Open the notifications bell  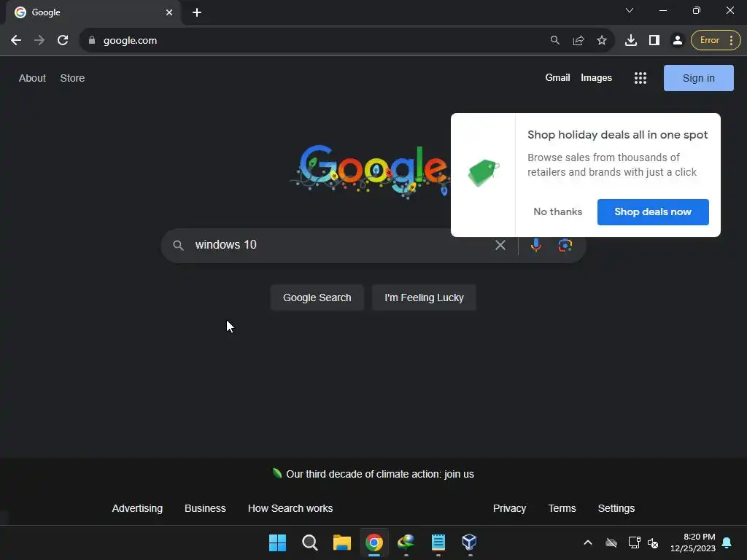coord(727,542)
